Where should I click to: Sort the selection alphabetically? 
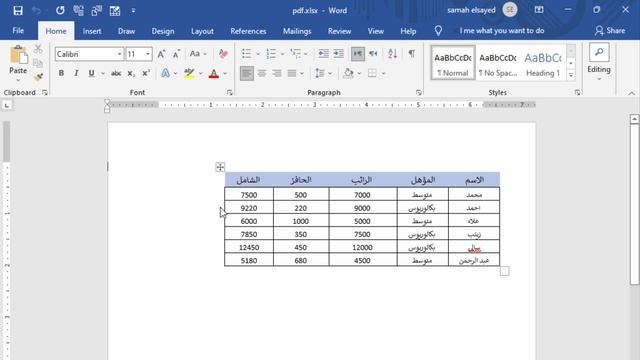pos(392,53)
